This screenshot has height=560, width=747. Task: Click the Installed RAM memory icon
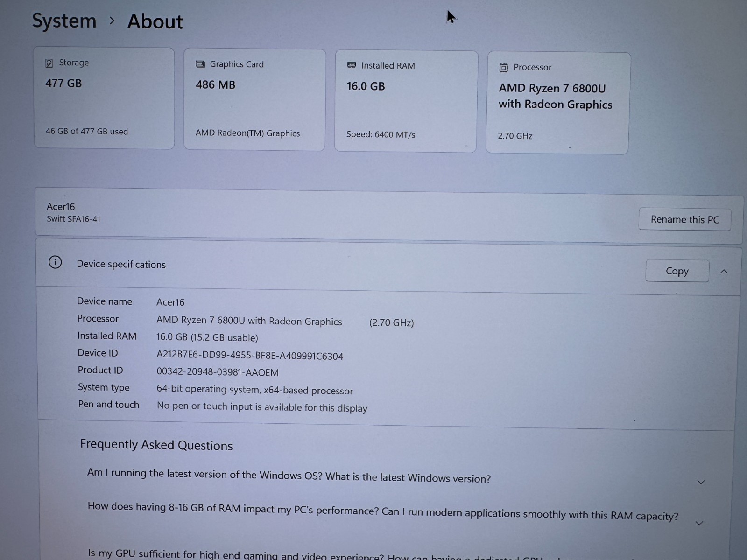click(x=352, y=65)
